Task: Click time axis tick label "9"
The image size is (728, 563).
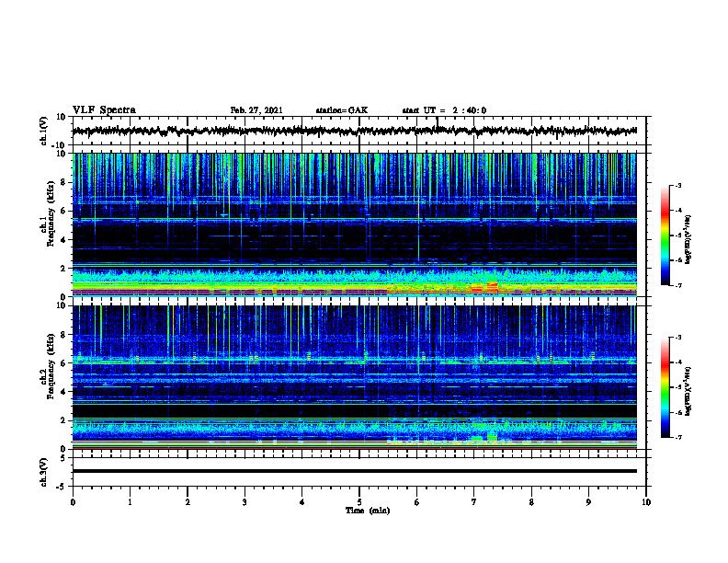Action: pos(588,502)
